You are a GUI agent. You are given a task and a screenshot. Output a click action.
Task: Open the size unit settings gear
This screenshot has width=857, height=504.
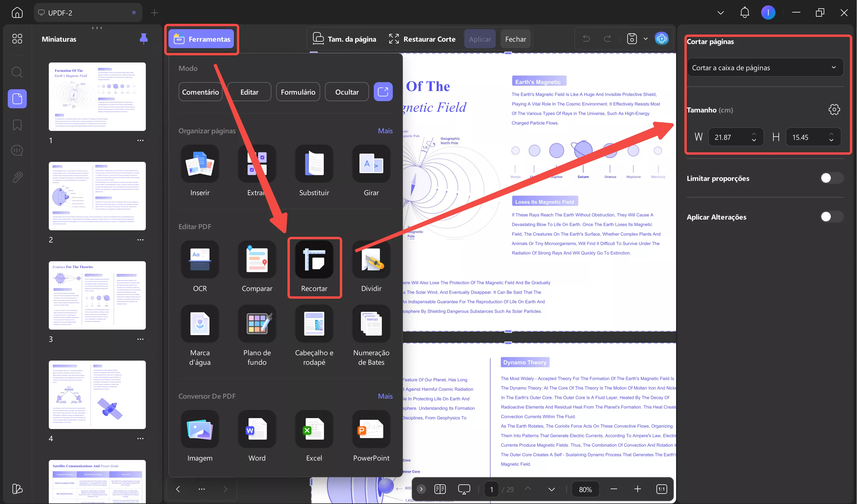(834, 109)
